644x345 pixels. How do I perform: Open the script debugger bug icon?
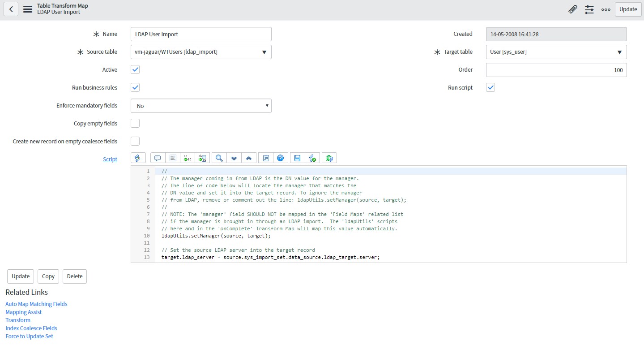click(x=329, y=158)
